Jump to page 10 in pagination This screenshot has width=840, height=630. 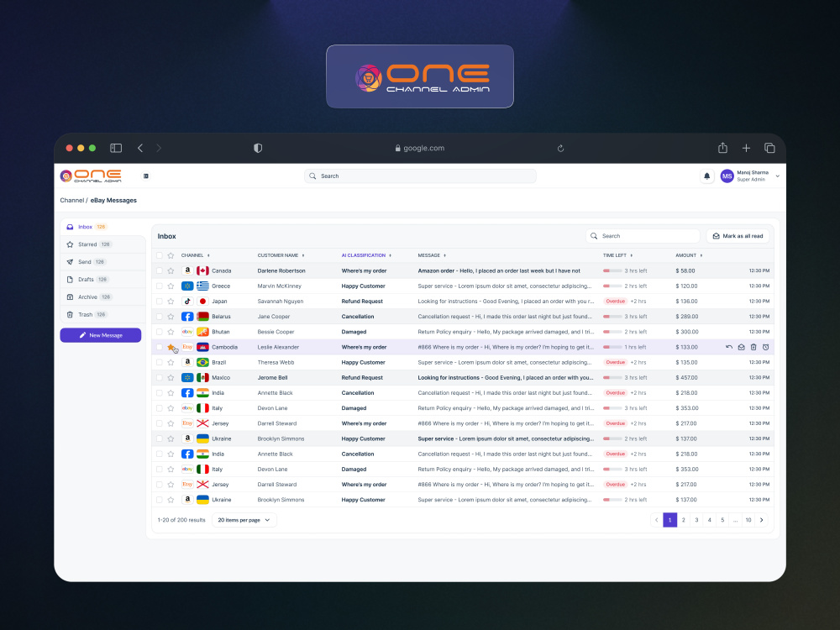click(x=748, y=520)
